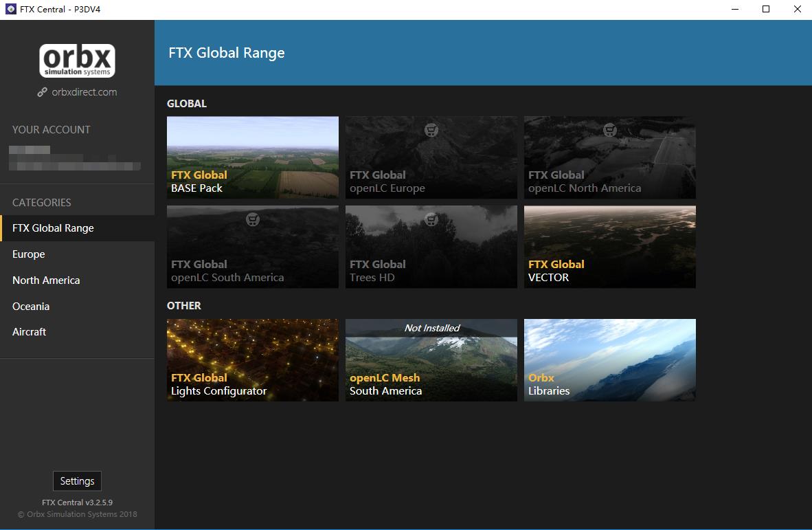Image resolution: width=812 pixels, height=530 pixels.
Task: Minimize the FTX Central window
Action: [735, 9]
